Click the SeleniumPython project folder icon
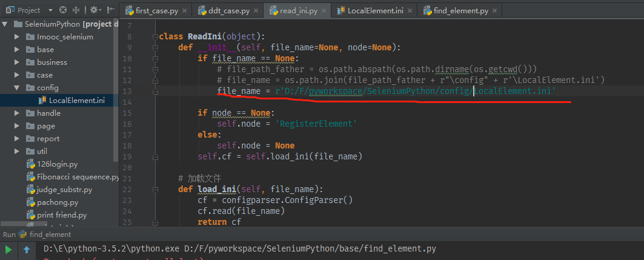This screenshot has height=260, width=644. 18,24
